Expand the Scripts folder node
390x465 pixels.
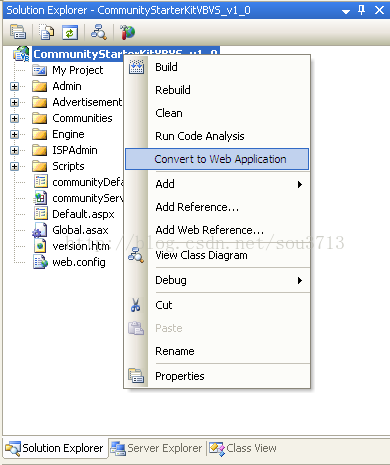14,166
